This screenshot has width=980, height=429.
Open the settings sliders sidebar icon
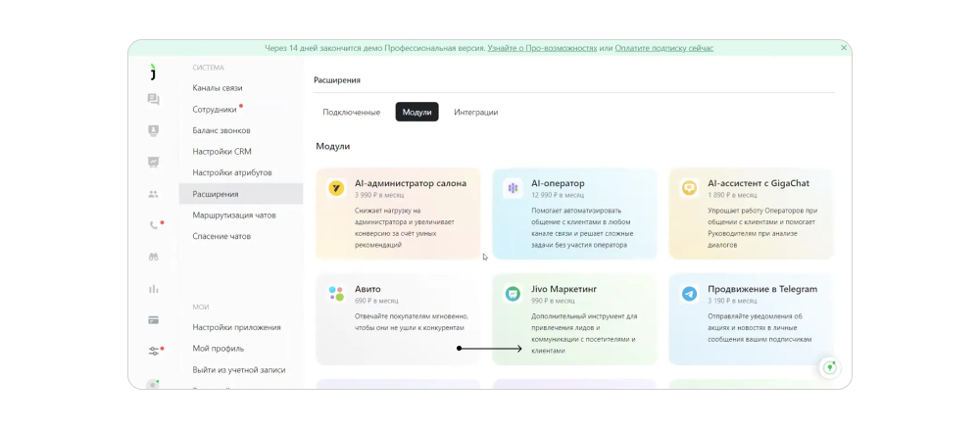tap(154, 352)
